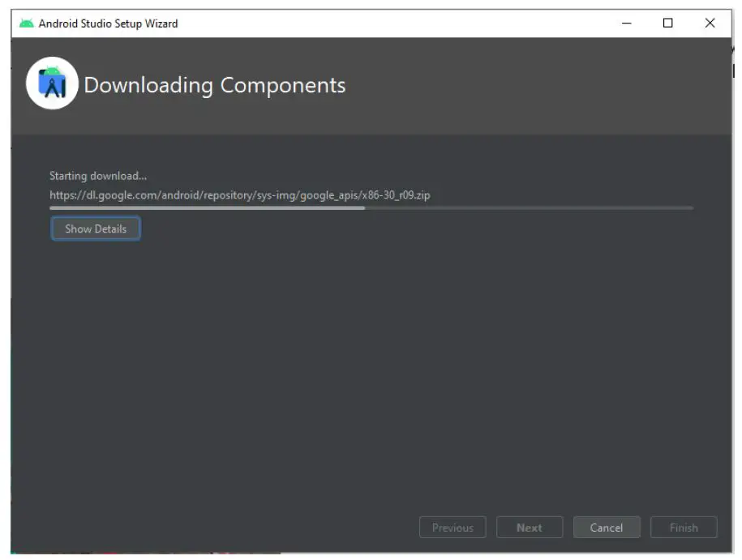Click the Android Studio logo in header
This screenshot has width=742, height=560.
point(52,83)
